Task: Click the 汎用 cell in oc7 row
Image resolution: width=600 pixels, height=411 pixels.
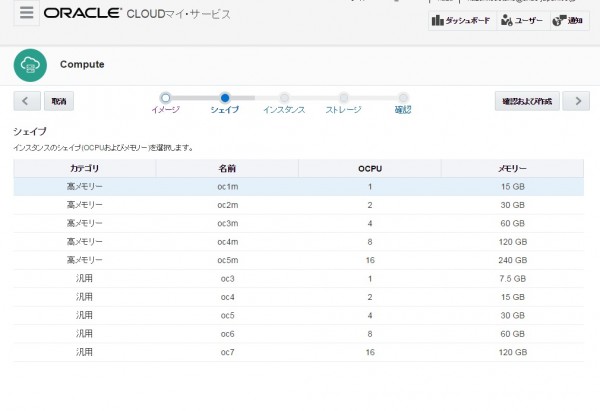Action: (84, 352)
